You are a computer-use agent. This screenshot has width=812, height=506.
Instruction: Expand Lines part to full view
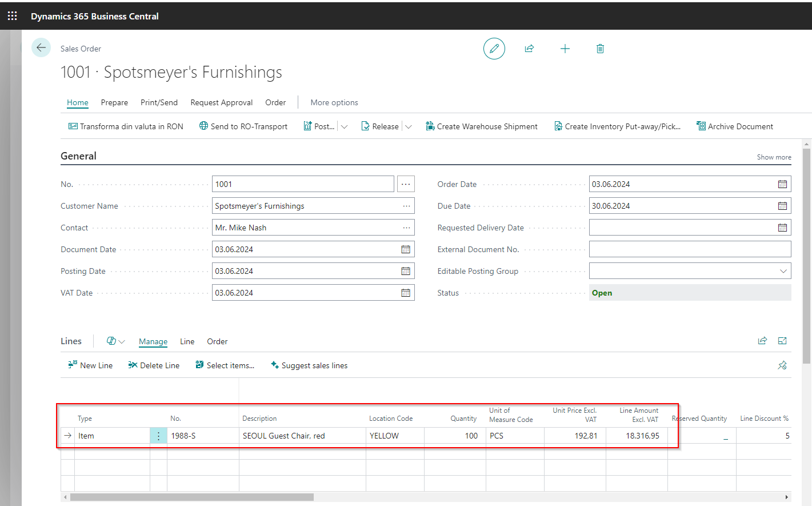(782, 341)
